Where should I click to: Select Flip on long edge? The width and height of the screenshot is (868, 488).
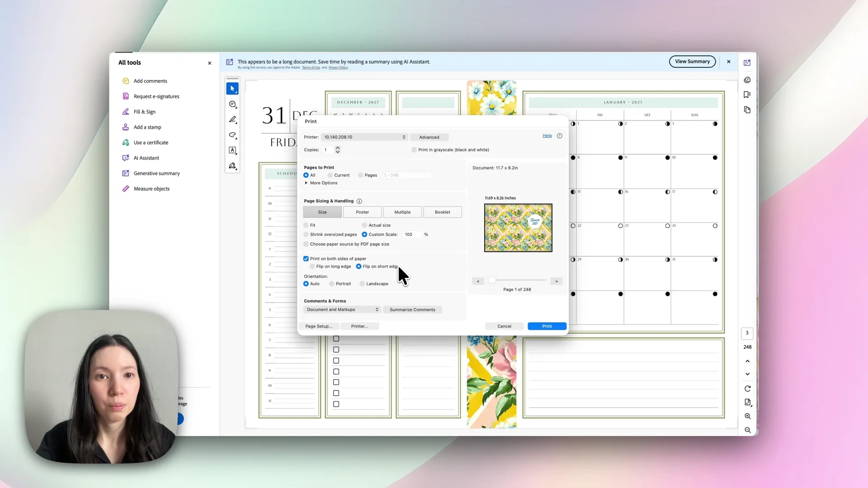point(312,267)
